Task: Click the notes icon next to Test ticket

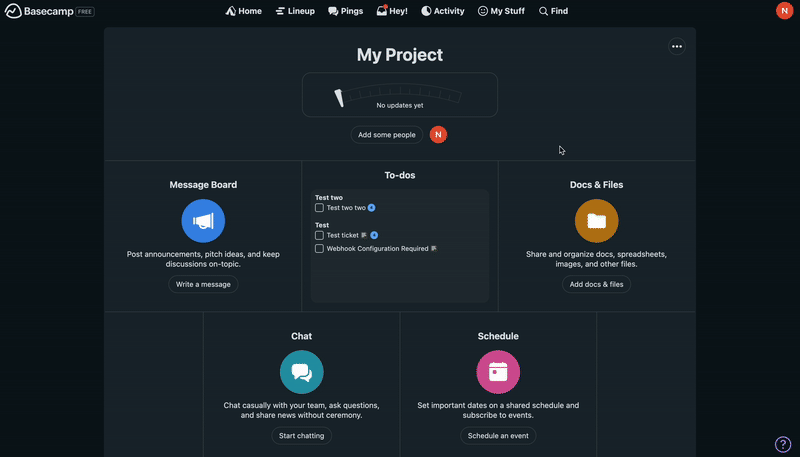Action: coord(364,235)
